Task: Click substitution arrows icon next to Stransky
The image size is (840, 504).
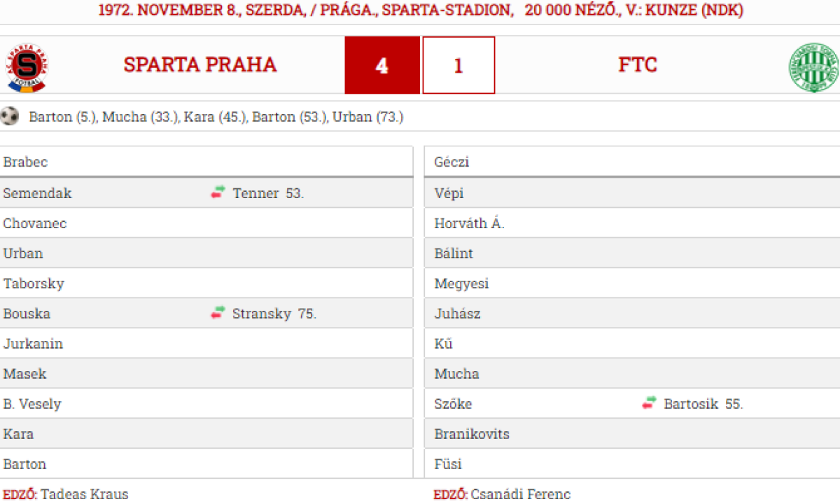Action: pos(218,313)
